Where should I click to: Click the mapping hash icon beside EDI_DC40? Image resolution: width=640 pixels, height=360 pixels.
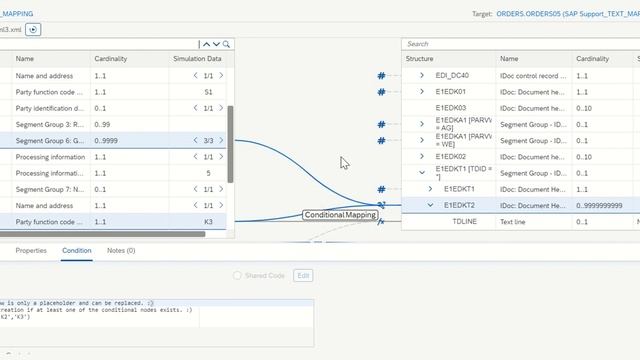click(x=381, y=76)
